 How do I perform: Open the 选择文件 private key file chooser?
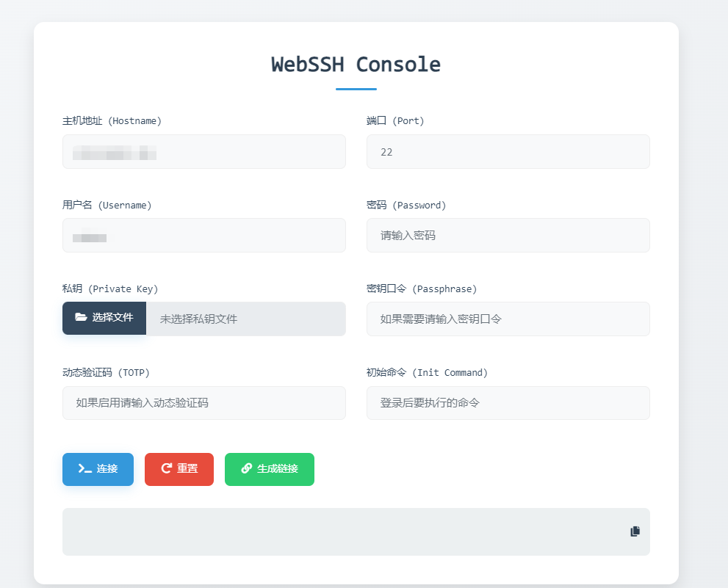tap(104, 318)
